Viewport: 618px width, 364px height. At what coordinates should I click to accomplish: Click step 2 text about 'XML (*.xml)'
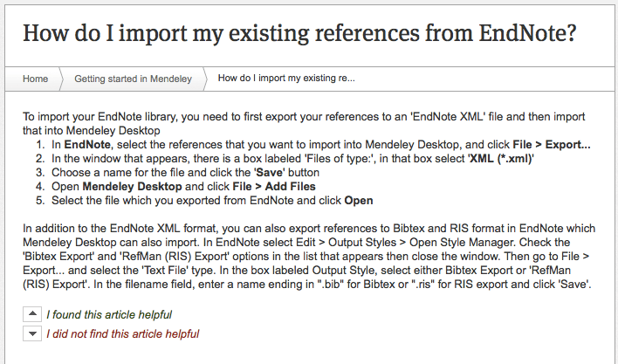[x=292, y=158]
